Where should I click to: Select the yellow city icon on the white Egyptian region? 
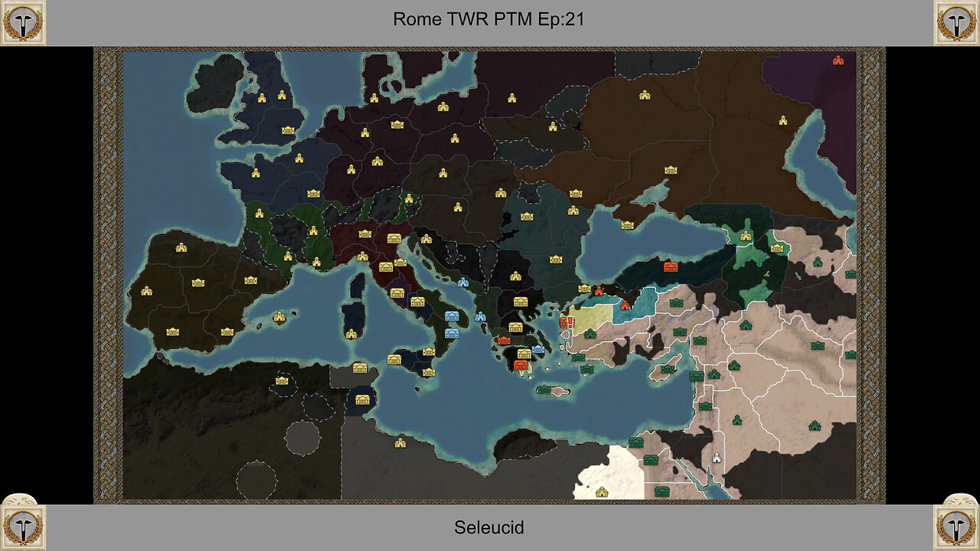click(601, 492)
